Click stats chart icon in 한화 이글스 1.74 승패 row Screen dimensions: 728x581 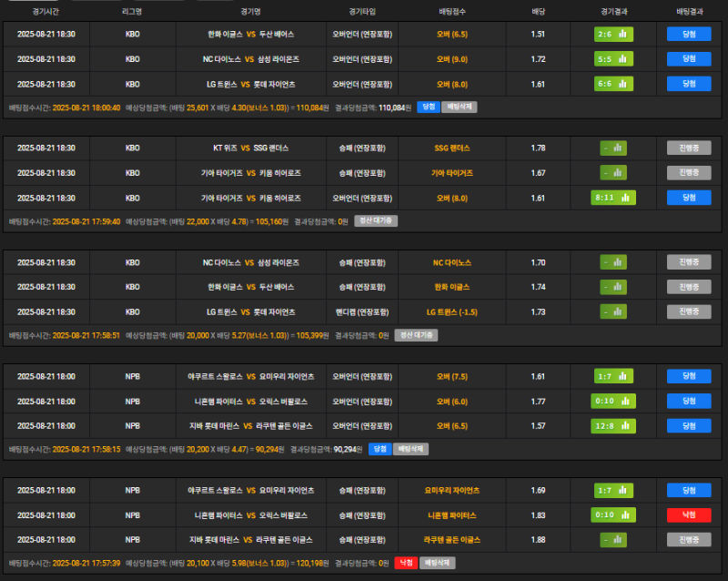tap(618, 287)
